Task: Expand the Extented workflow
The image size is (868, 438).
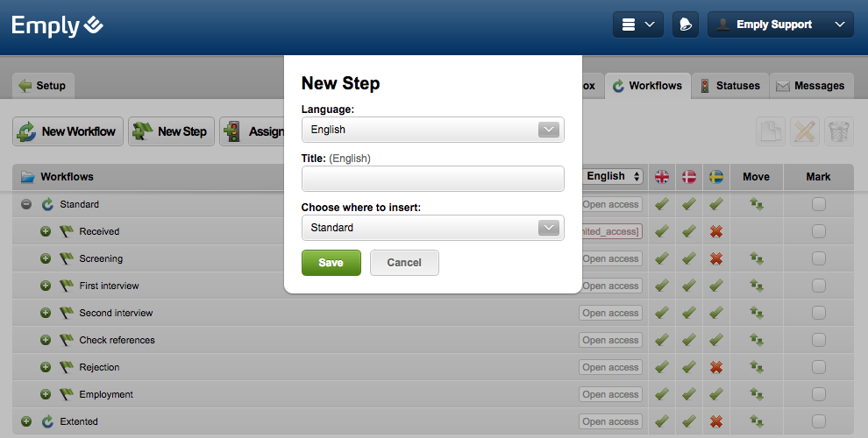Action: (x=26, y=421)
